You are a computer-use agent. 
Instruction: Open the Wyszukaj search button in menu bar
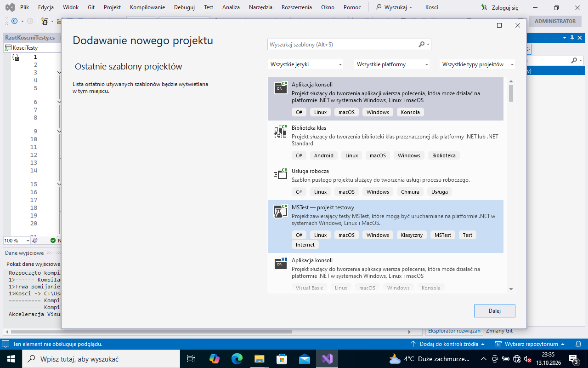point(394,7)
